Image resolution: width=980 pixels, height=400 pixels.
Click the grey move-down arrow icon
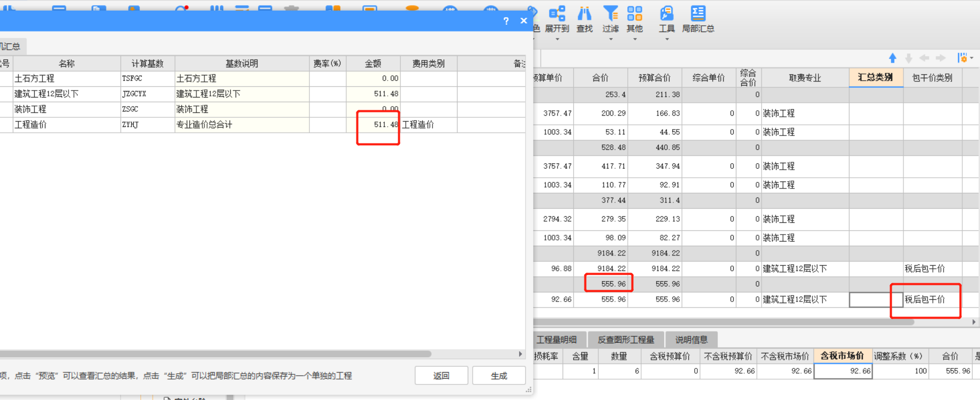[909, 58]
